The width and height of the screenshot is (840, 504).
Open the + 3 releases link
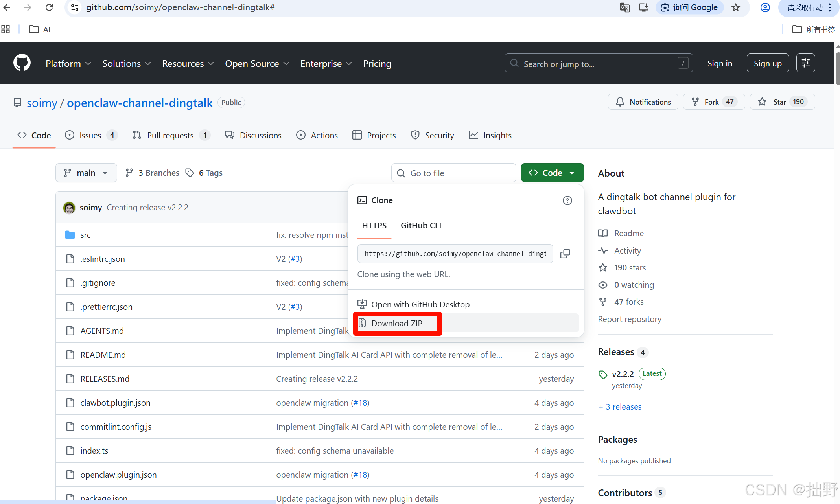pyautogui.click(x=620, y=407)
